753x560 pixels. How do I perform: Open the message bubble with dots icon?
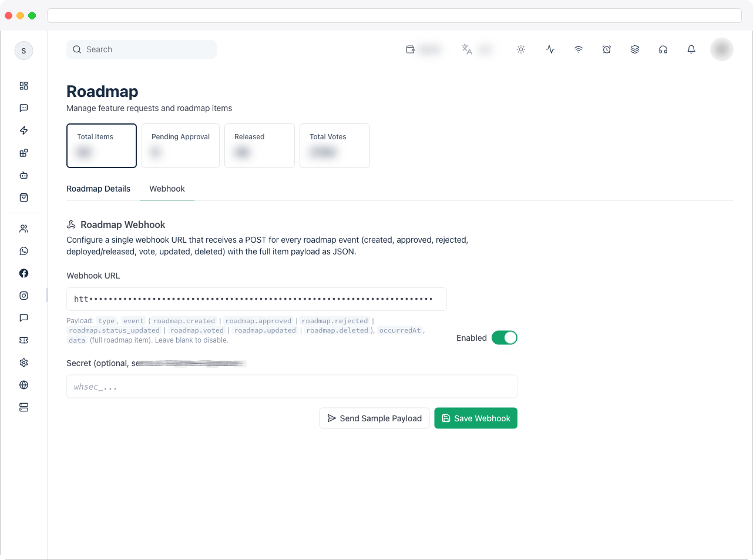tap(23, 108)
